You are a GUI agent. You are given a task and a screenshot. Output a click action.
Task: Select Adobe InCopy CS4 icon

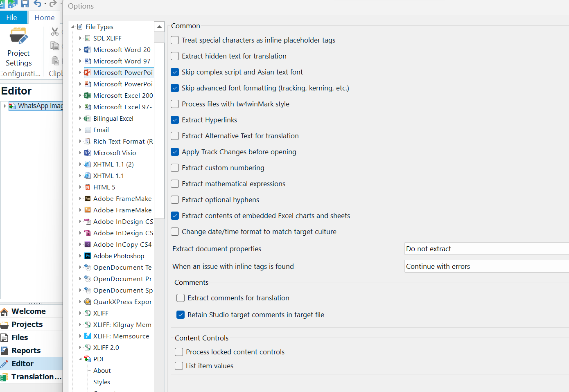coord(88,244)
